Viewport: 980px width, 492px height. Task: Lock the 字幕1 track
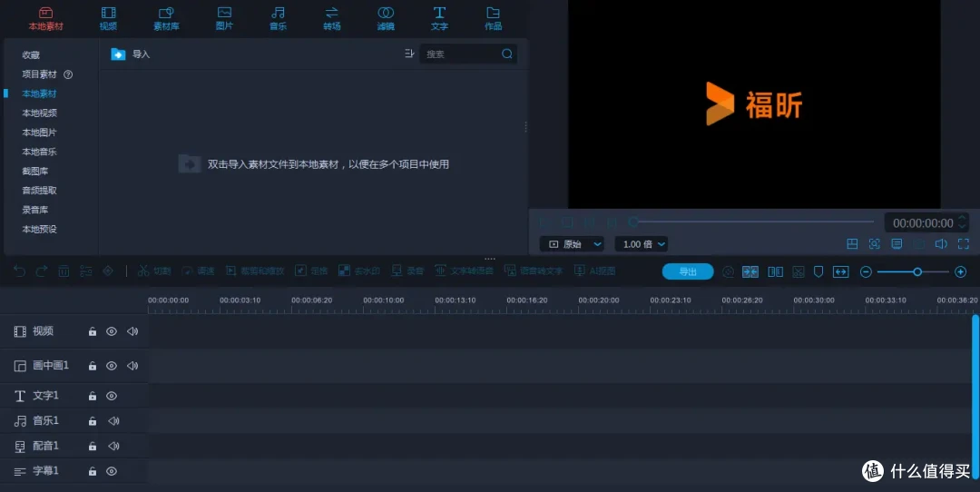tap(93, 471)
